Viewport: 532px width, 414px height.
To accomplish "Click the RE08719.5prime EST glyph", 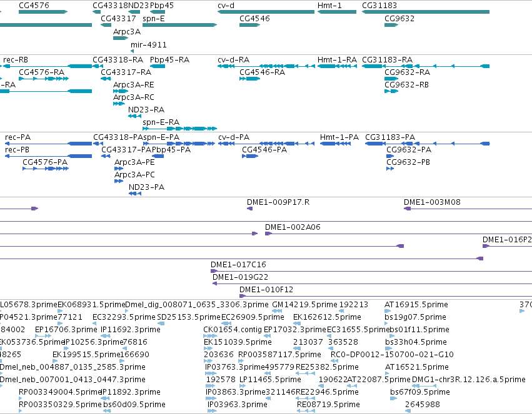I will point(306,411).
